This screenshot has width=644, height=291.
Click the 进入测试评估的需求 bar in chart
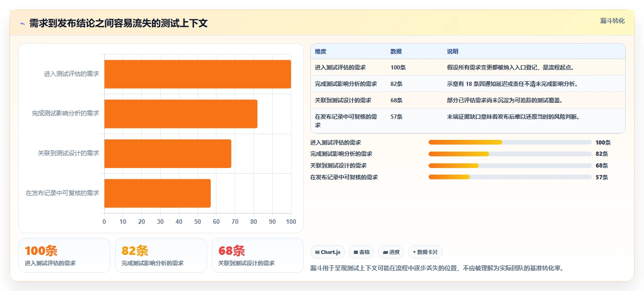tap(198, 74)
